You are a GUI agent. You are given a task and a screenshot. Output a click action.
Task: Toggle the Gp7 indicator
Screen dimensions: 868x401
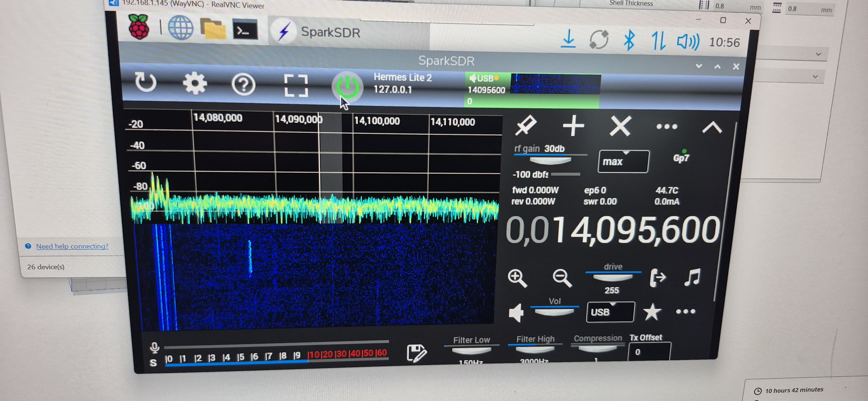click(681, 158)
